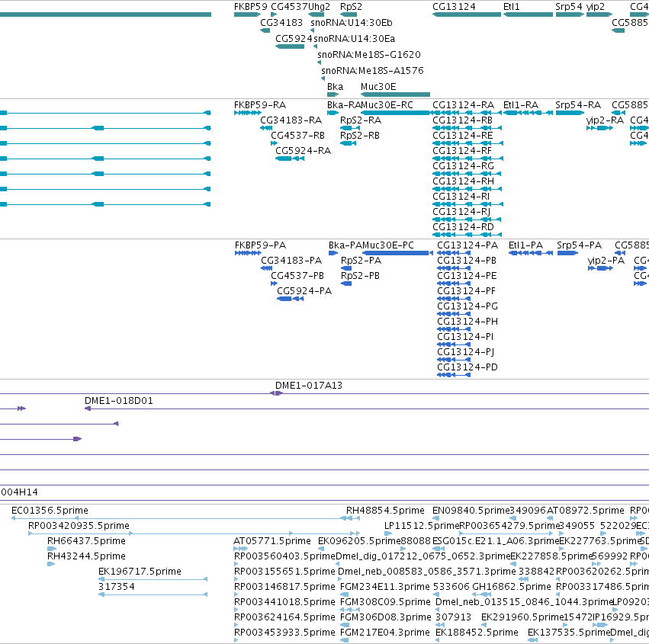Click the Srp54-PA protein label
649x644 pixels.
[x=579, y=245]
